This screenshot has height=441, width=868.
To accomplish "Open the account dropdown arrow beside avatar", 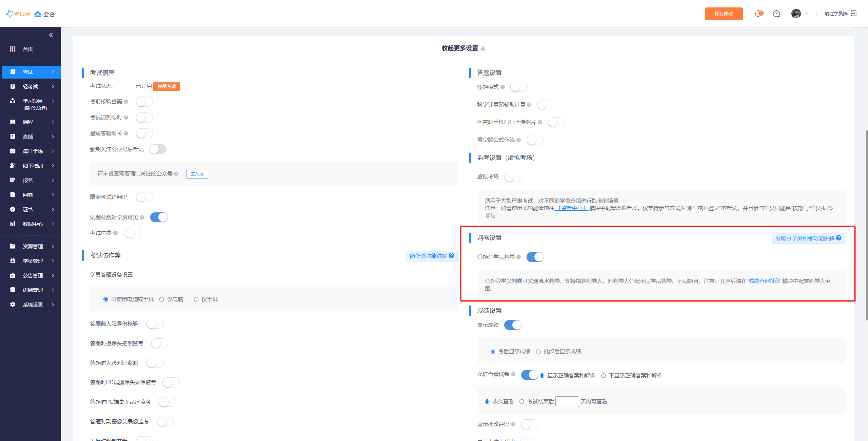I will click(807, 14).
